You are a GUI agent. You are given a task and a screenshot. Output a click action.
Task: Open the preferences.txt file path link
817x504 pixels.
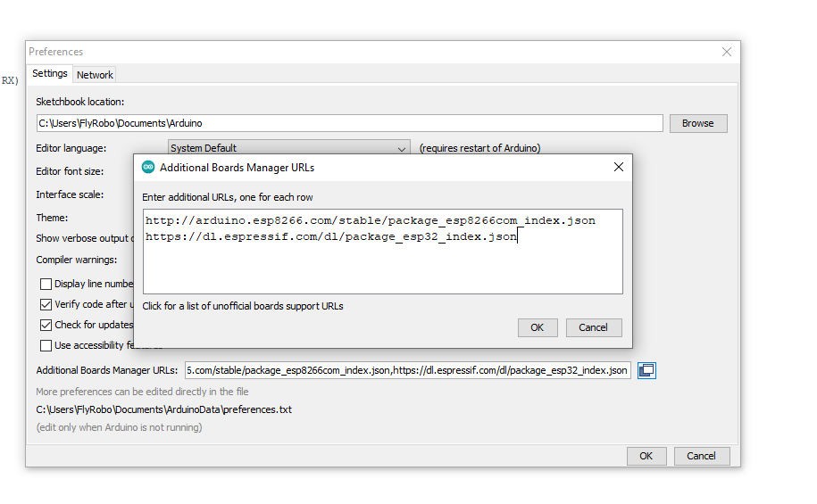coord(163,409)
